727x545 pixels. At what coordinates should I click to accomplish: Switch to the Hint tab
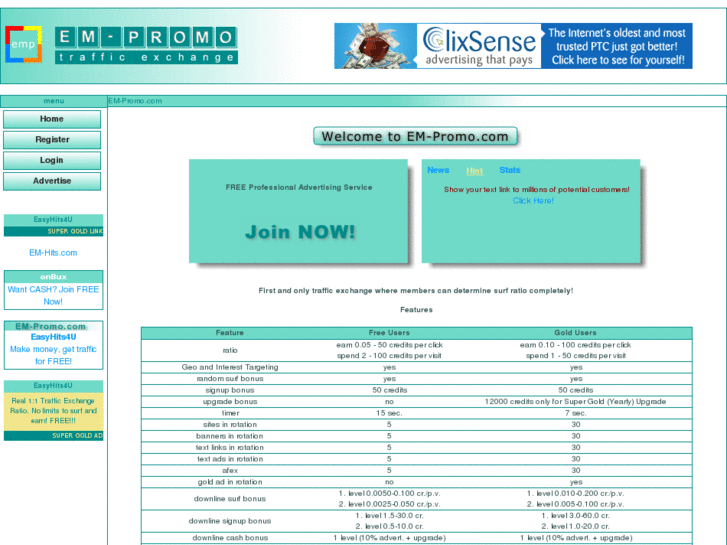click(474, 171)
